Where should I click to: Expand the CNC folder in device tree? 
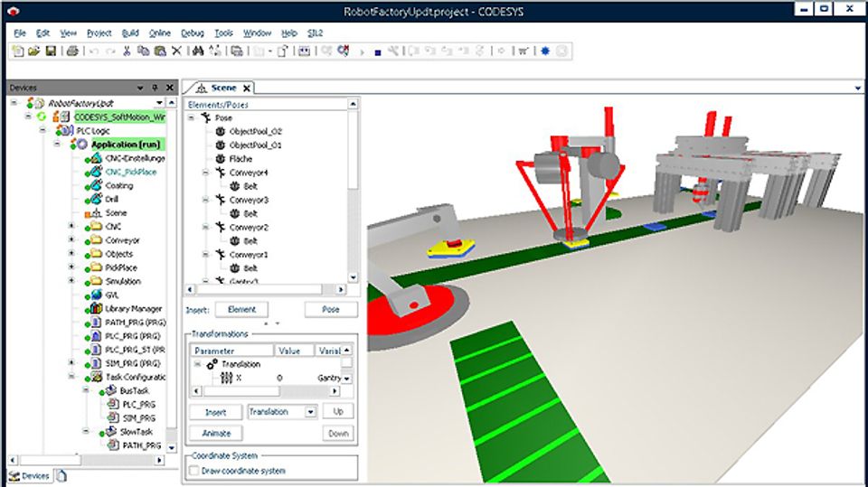71,226
